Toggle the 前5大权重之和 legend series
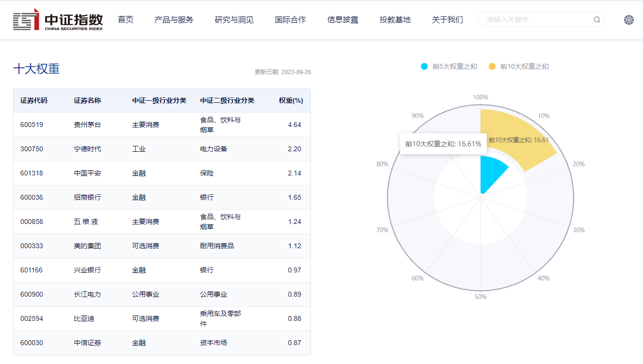 [x=449, y=66]
